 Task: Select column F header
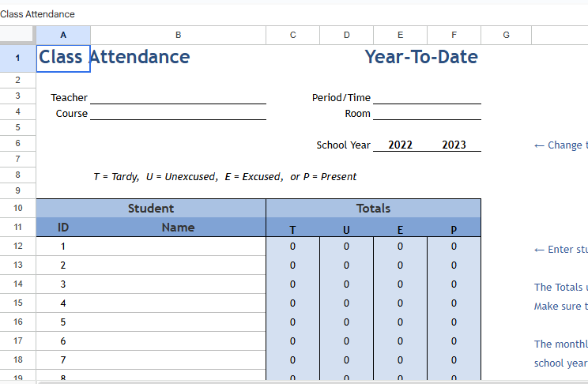[x=454, y=36]
